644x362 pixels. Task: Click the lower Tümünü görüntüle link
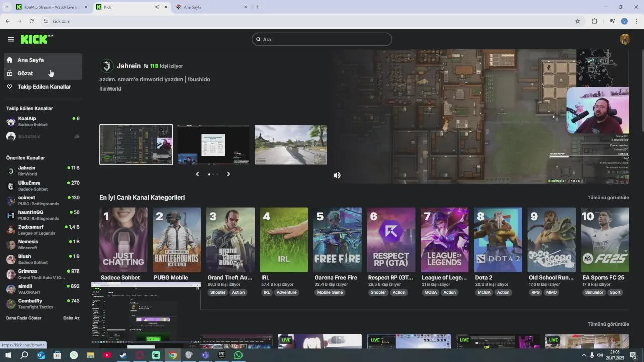tap(608, 324)
